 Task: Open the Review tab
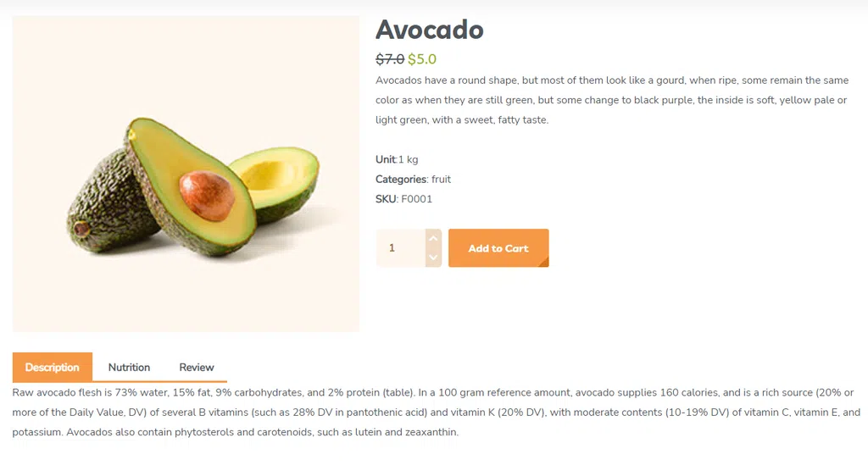point(197,368)
